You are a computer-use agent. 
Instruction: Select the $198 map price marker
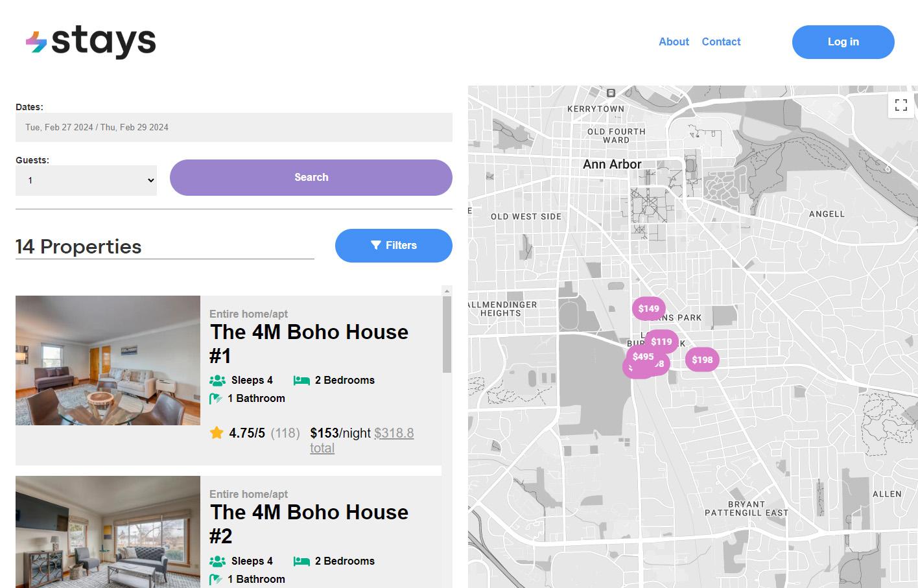(x=702, y=360)
